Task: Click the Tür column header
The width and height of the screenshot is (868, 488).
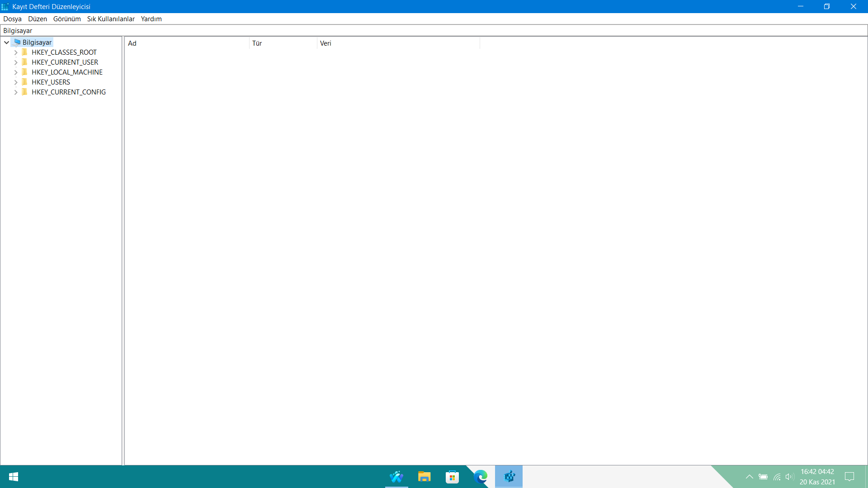Action: coord(283,43)
